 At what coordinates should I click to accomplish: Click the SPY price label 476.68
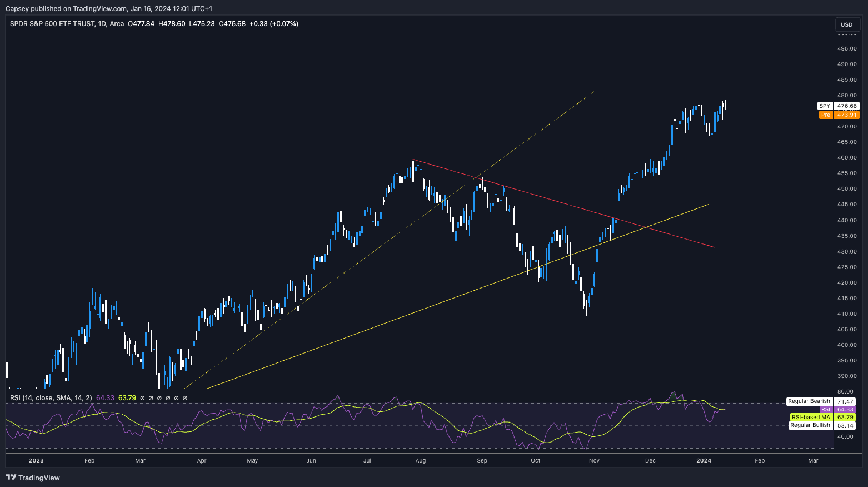coord(847,106)
